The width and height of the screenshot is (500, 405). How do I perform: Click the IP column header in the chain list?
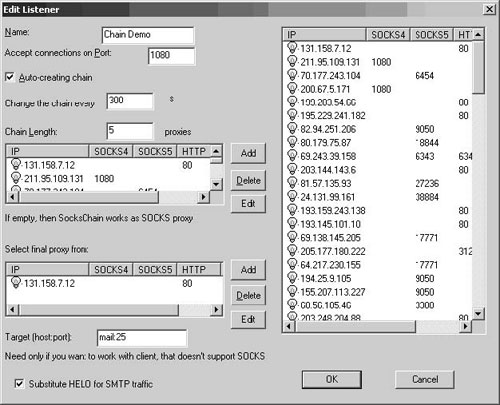tap(47, 151)
